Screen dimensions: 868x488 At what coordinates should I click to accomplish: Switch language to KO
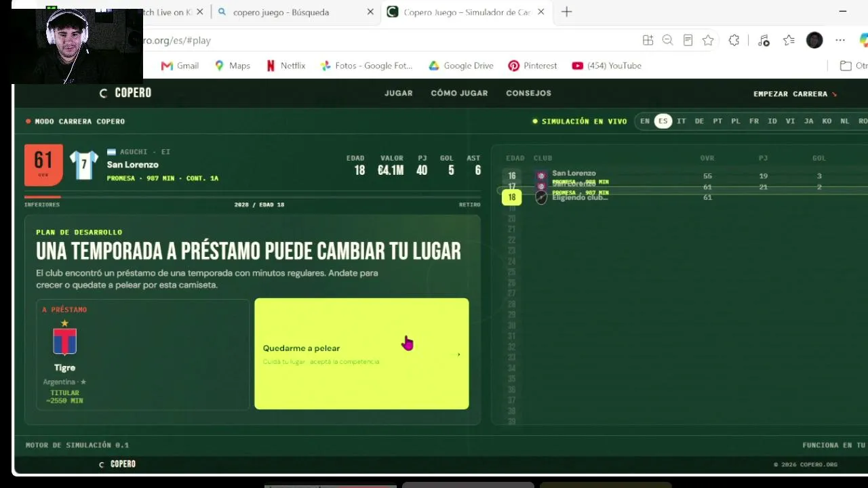[x=827, y=121]
